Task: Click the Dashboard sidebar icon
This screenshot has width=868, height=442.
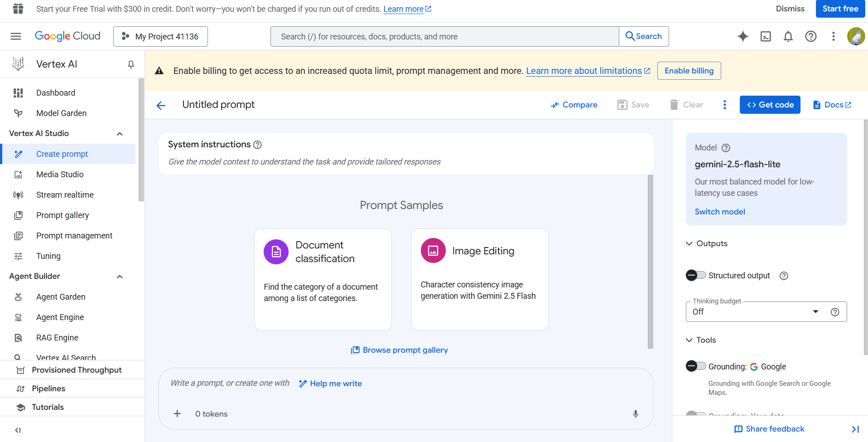Action: [18, 93]
